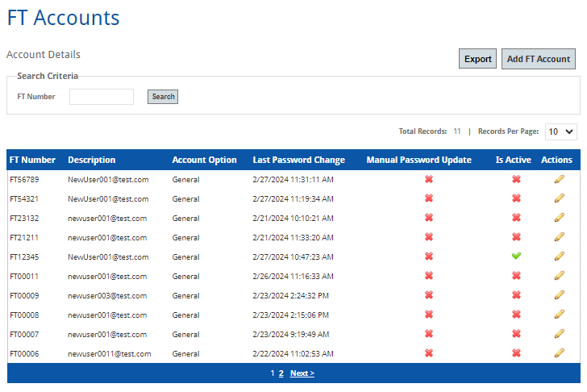Open edit pencil for FT23132 row
Image resolution: width=587 pixels, height=392 pixels.
pos(559,218)
